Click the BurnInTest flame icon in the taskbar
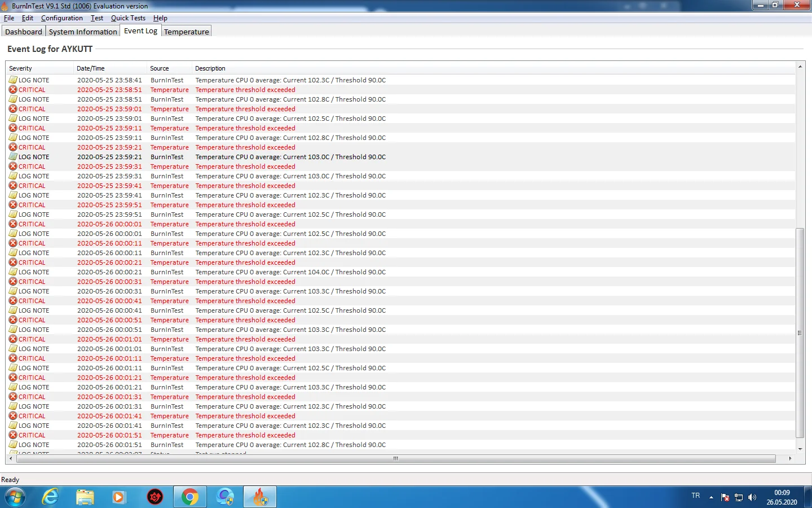Screen dimensions: 812x508 coord(260,497)
